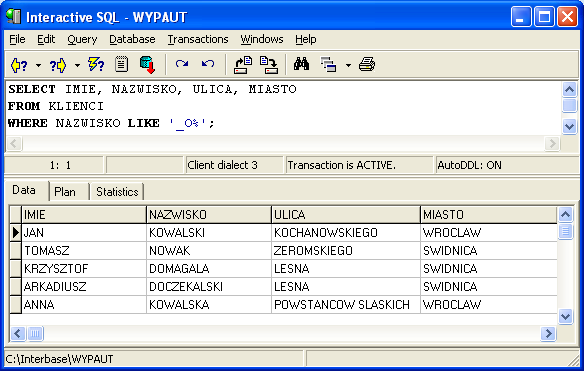Open the File menu

[x=17, y=39]
